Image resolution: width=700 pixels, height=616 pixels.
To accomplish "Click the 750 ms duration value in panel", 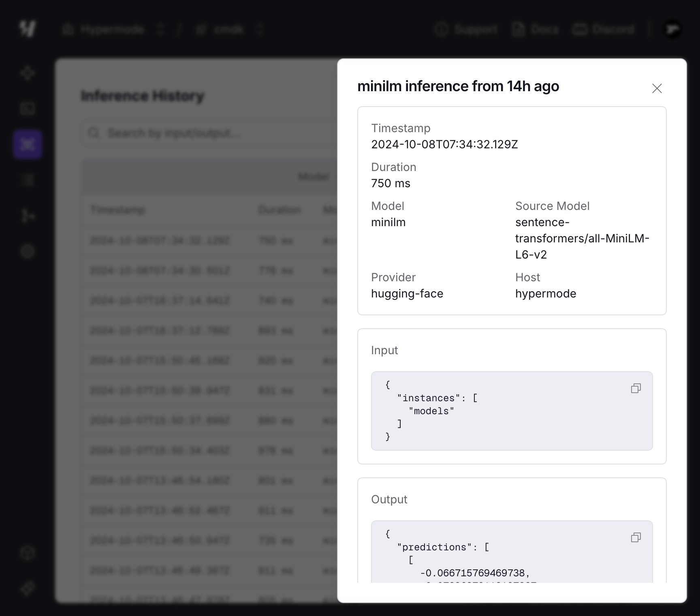I will (391, 183).
